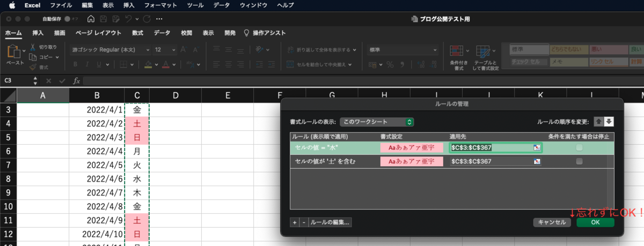Viewport: 644px width, 246px height.
Task: Click the Move rule up arrow icon
Action: (600, 122)
